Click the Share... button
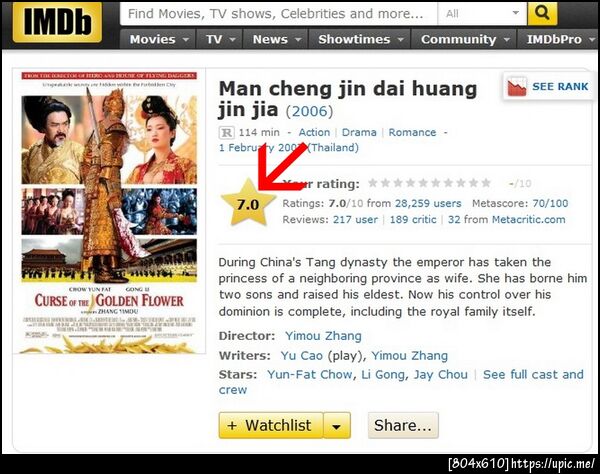 (403, 425)
